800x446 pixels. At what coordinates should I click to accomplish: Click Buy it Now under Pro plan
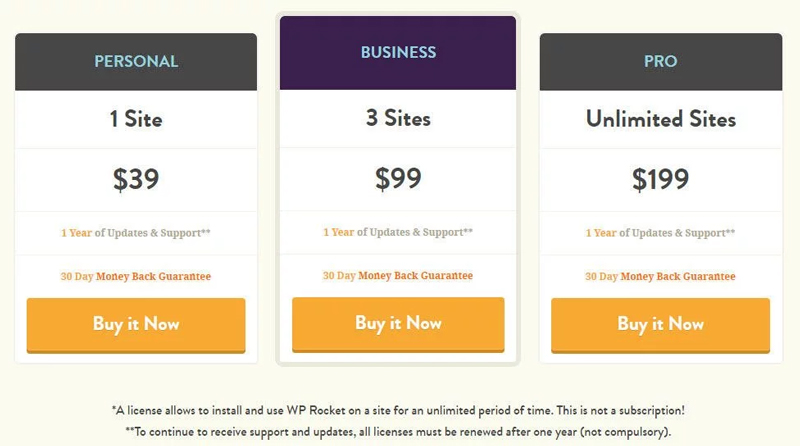click(x=660, y=325)
